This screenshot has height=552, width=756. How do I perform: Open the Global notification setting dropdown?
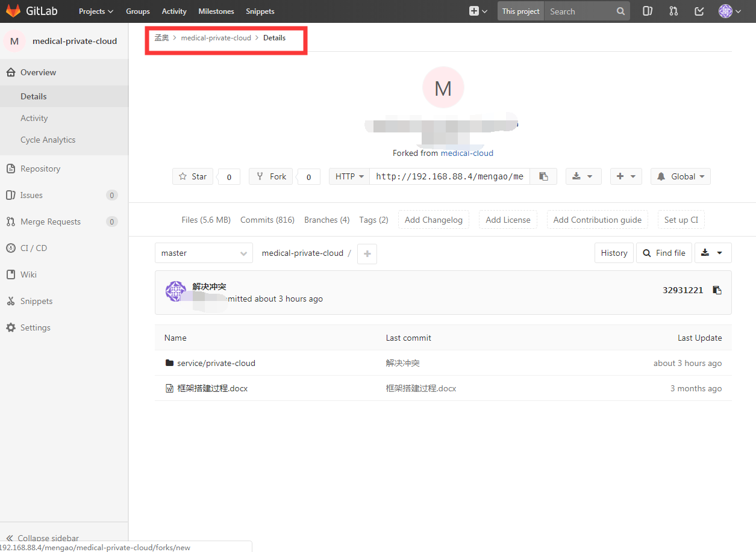coord(680,176)
